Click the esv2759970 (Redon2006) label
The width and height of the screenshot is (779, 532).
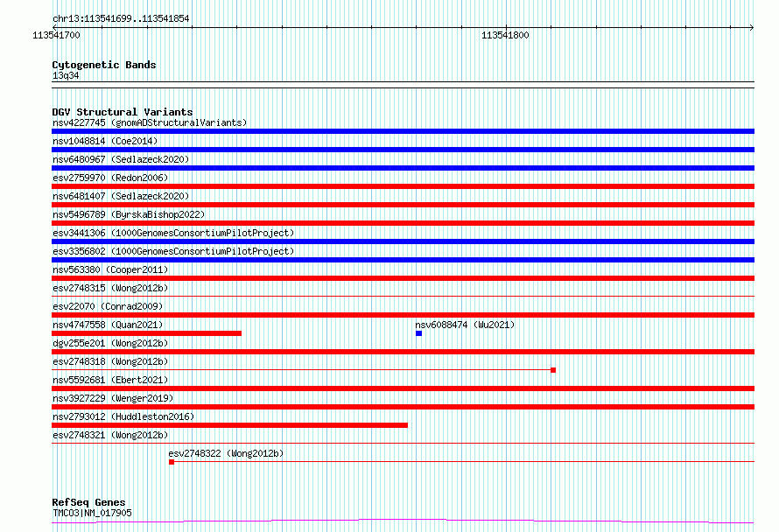110,178
